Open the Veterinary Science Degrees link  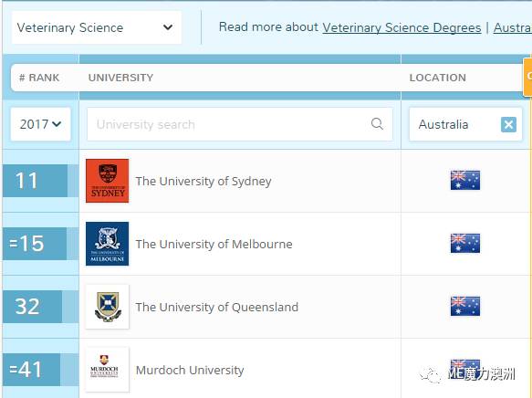402,27
